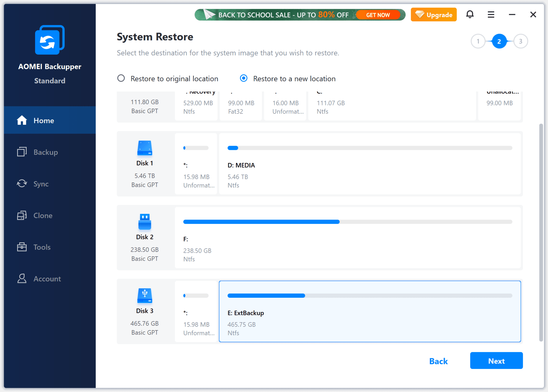Click the Disk 1 hard drive icon
The height and width of the screenshot is (392, 548).
[x=145, y=148]
